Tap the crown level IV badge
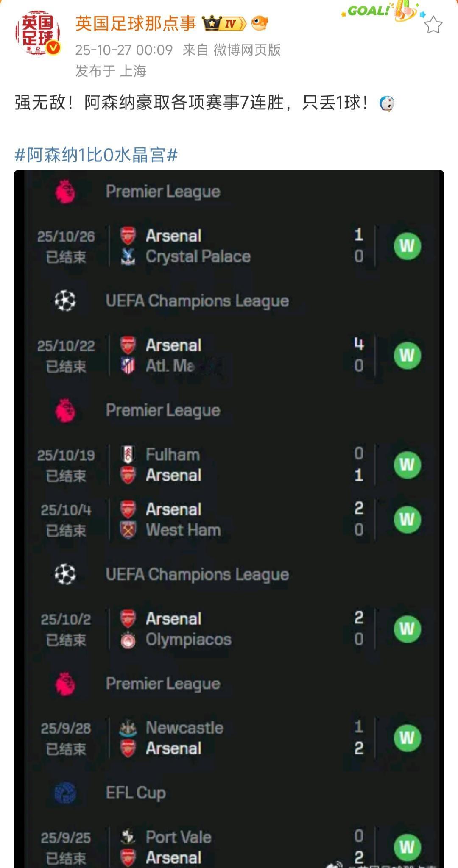 (224, 23)
